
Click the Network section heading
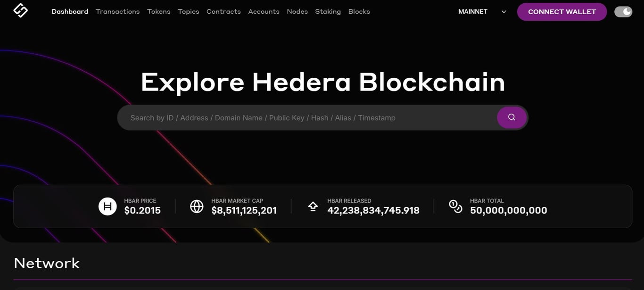47,263
